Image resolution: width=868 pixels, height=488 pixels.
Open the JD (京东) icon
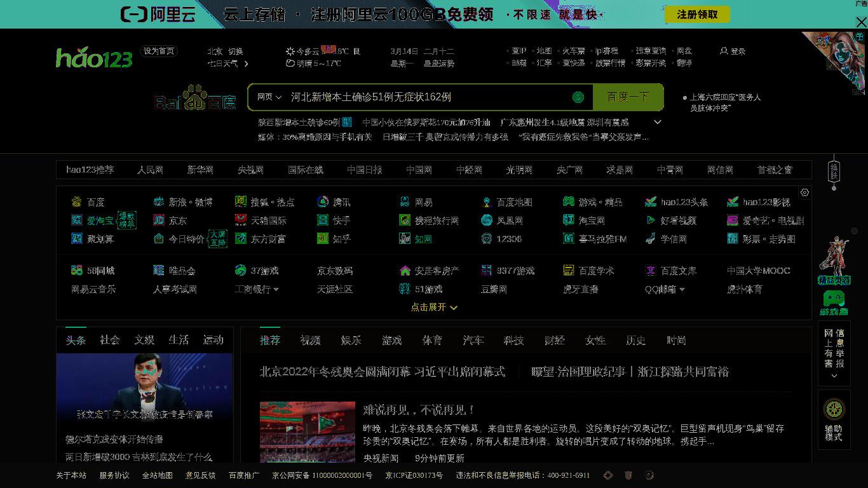pyautogui.click(x=159, y=220)
